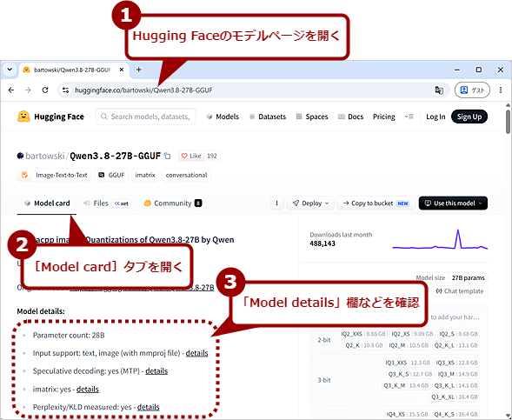The height and width of the screenshot is (420, 512).
Task: Open Chrome three-dot menu
Action: 501,90
